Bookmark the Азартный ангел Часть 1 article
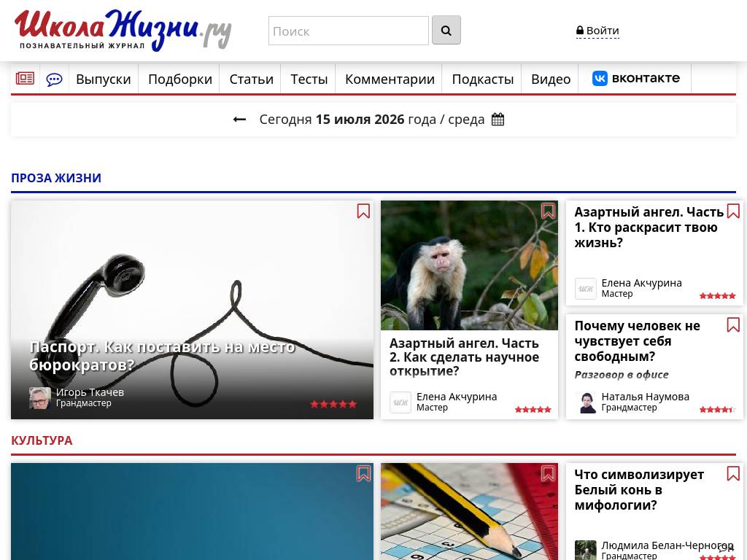The width and height of the screenshot is (747, 560). [x=733, y=211]
